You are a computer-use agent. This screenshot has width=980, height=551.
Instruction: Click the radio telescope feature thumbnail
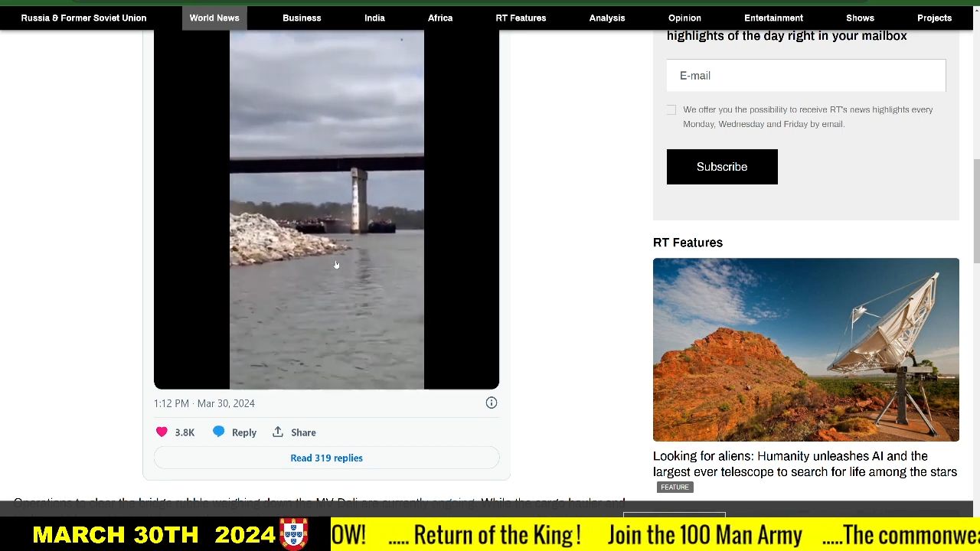[x=805, y=350]
